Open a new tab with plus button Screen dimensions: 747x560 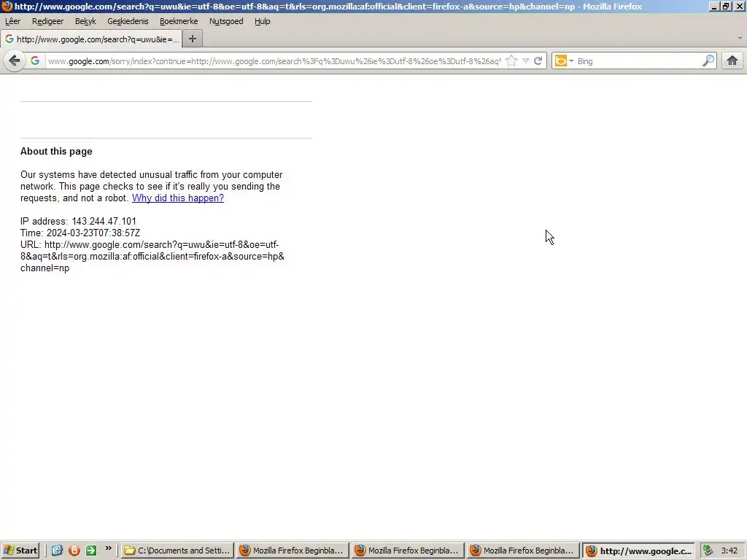(x=193, y=39)
